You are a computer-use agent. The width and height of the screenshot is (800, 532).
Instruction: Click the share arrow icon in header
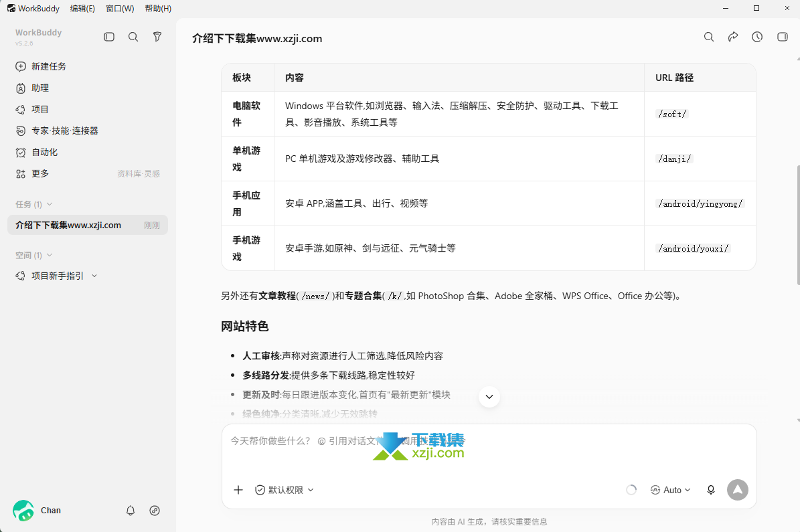tap(732, 37)
